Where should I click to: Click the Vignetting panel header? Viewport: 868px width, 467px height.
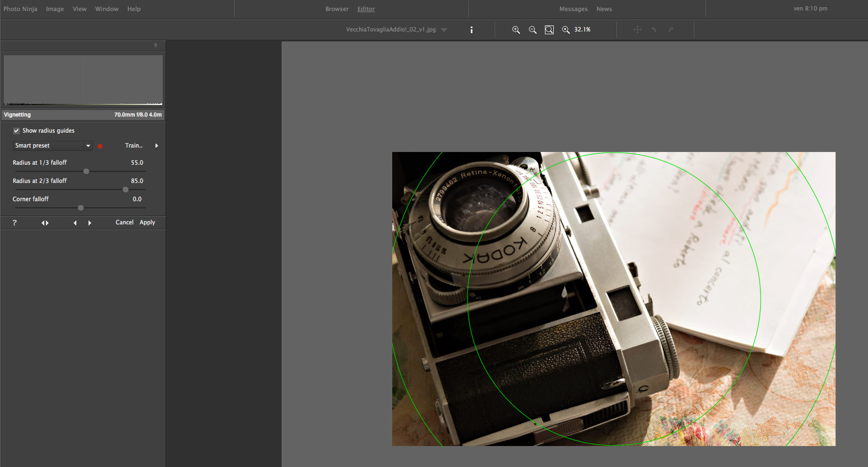click(x=83, y=115)
